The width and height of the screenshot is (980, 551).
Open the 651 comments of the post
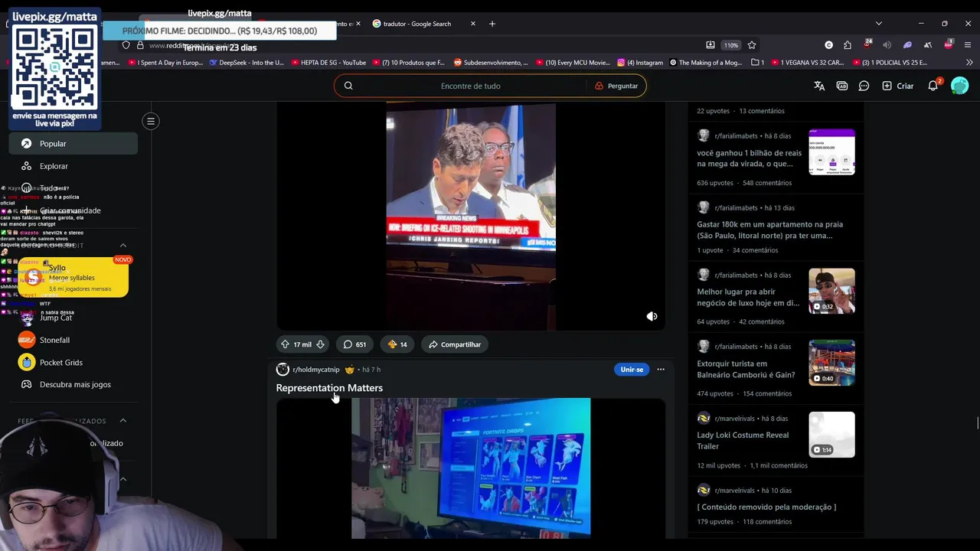(x=354, y=344)
